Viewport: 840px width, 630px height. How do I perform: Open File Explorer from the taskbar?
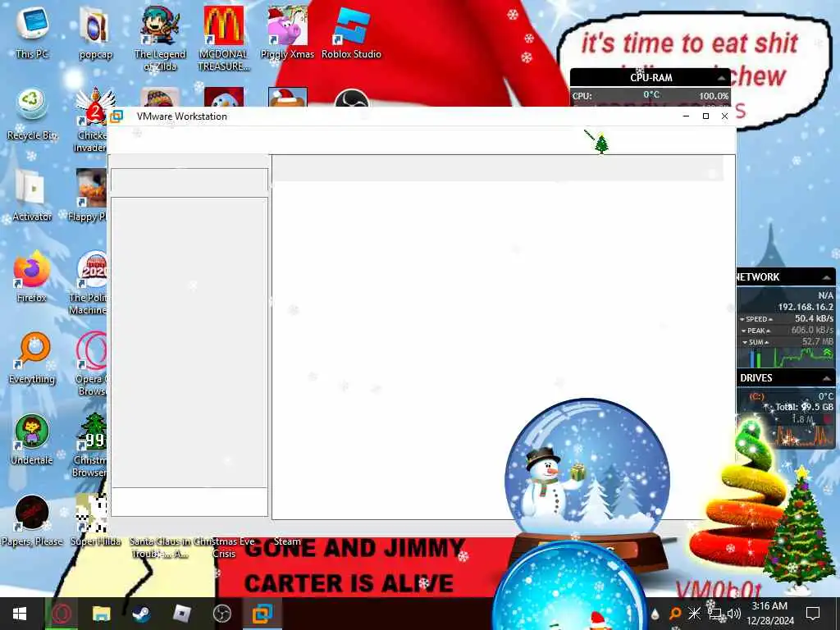point(101,614)
